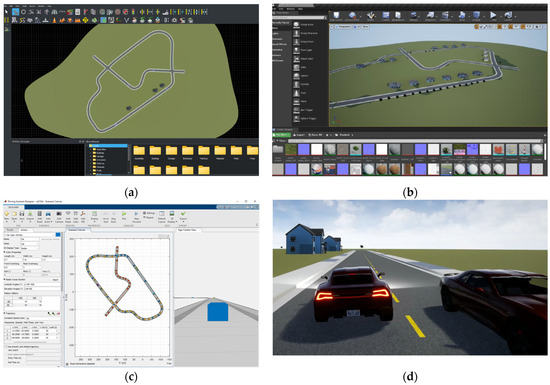This screenshot has height=385, width=550.
Task: Click Add Camera sensor icon
Action: click(59, 215)
